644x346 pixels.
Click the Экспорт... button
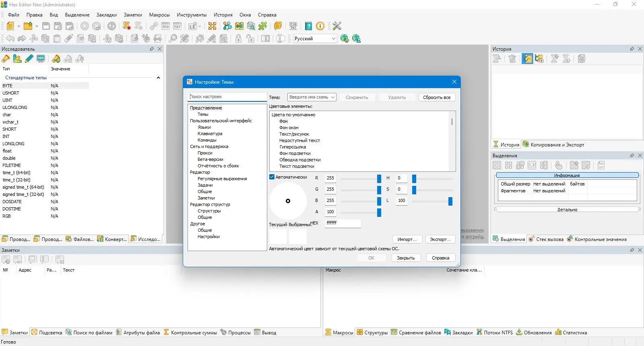(440, 239)
